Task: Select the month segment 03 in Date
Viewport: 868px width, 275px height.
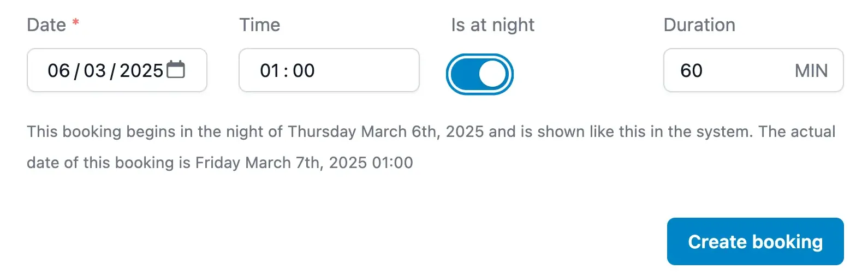Action: point(94,70)
